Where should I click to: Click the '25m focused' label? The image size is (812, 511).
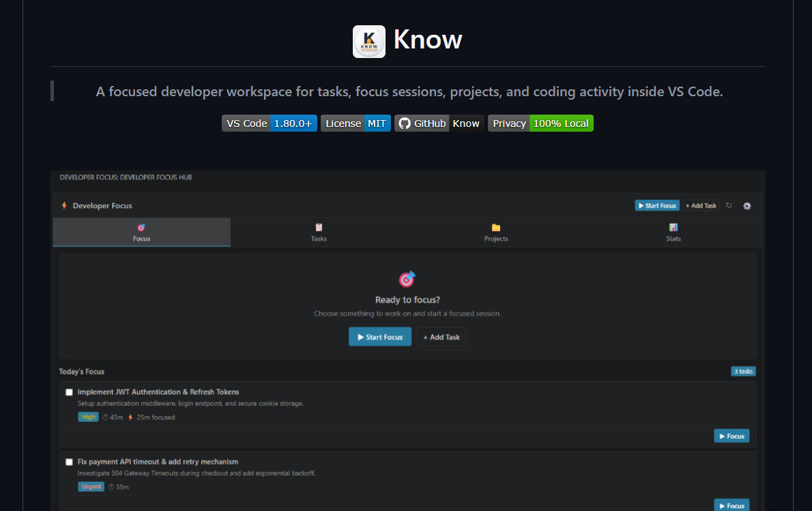click(x=156, y=418)
